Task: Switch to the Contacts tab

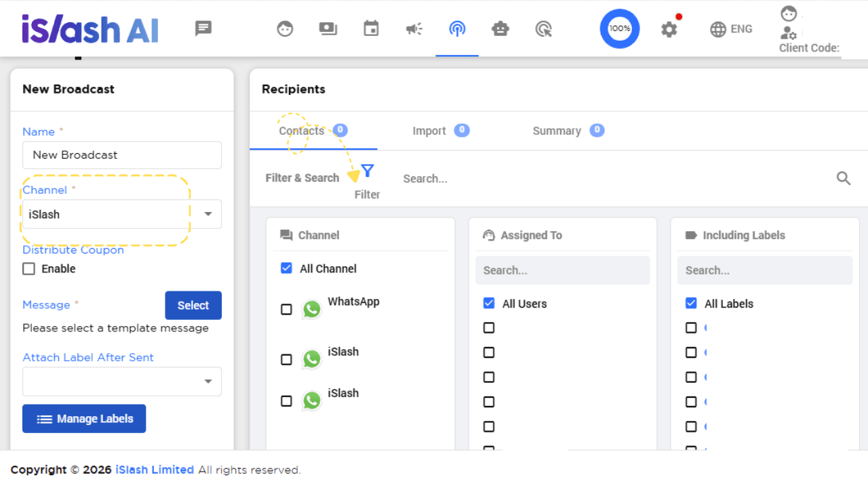Action: coord(313,131)
